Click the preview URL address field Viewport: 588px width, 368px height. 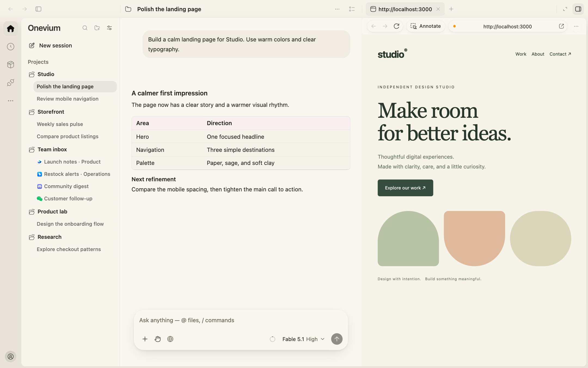click(x=507, y=26)
